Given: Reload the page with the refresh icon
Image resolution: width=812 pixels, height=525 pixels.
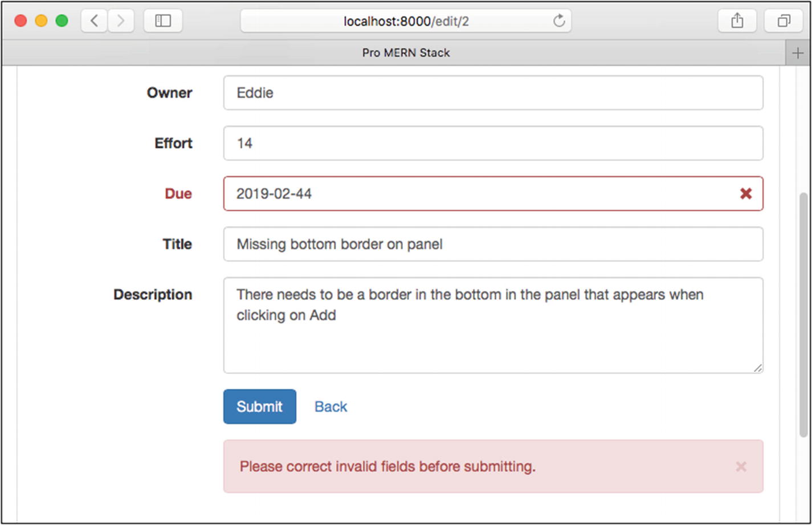Looking at the screenshot, I should click(559, 21).
